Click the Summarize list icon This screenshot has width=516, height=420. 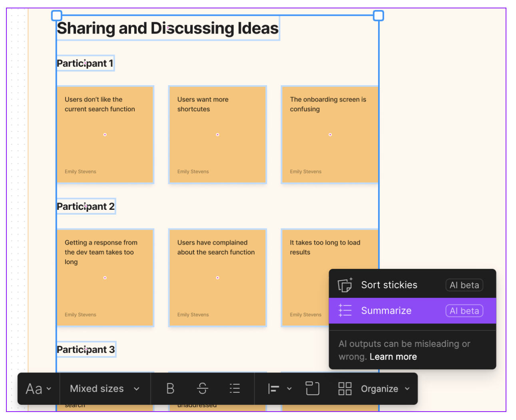coord(345,311)
